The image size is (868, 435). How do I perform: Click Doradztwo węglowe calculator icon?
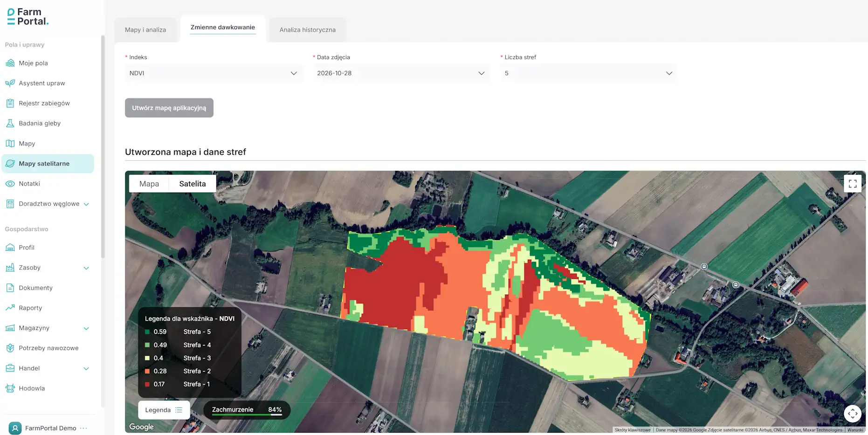coord(10,204)
